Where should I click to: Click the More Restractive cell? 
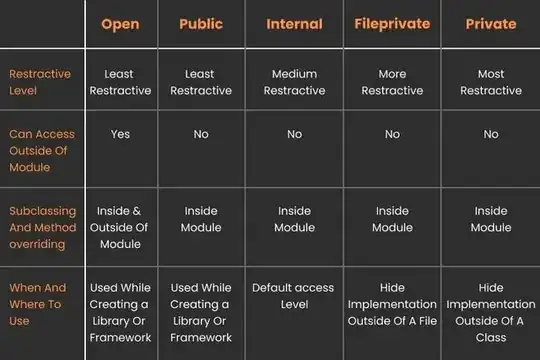[392, 82]
